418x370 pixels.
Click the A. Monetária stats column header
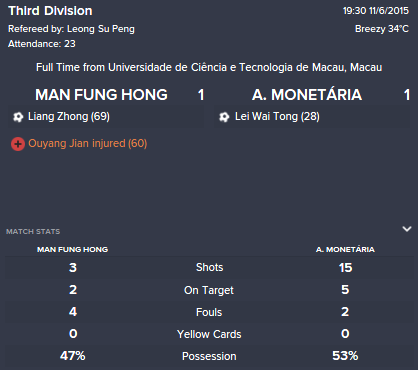coord(345,249)
